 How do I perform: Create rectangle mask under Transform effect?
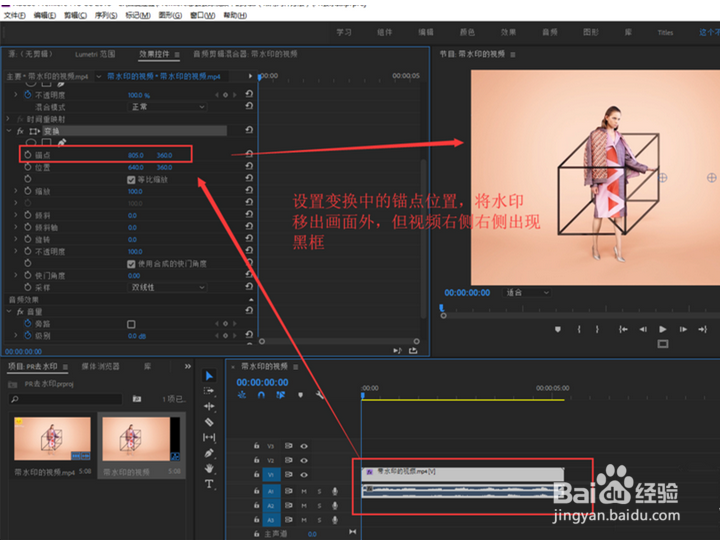tap(46, 143)
